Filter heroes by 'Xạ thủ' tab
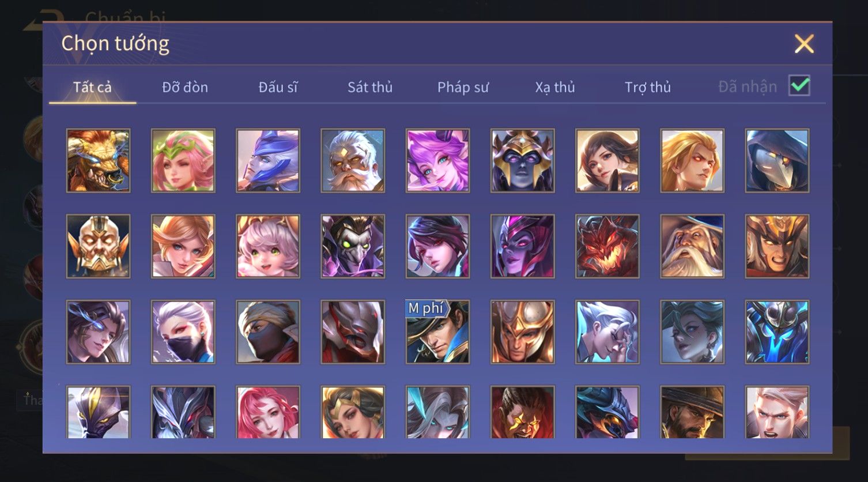The height and width of the screenshot is (482, 868). 555,87
